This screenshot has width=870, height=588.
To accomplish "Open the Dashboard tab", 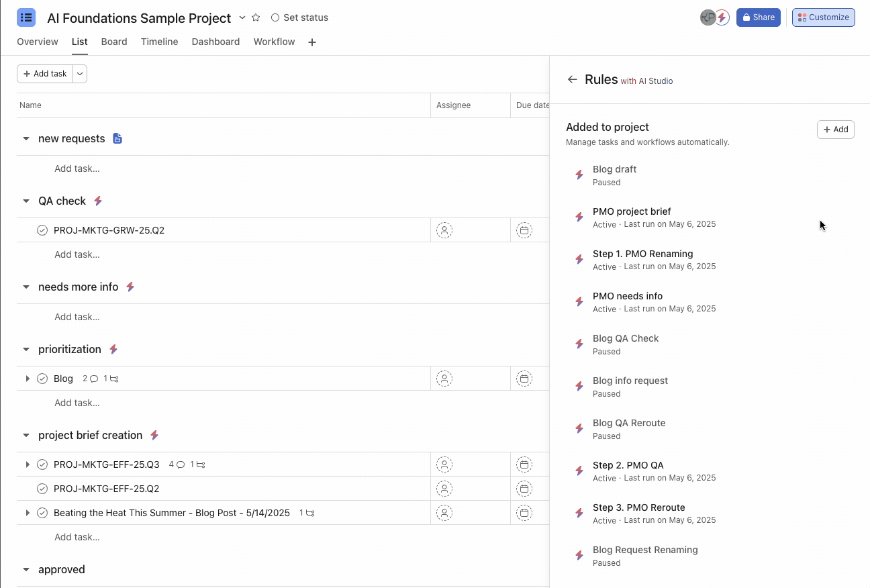I will (215, 42).
